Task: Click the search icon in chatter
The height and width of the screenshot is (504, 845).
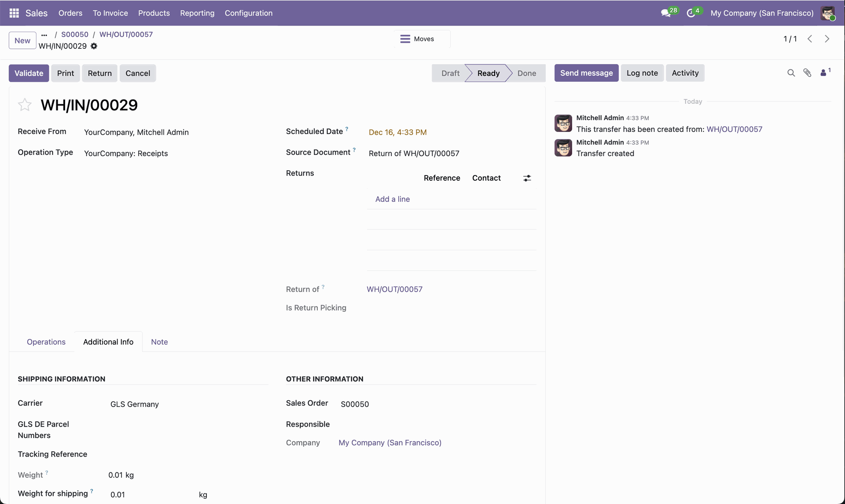Action: pos(791,73)
